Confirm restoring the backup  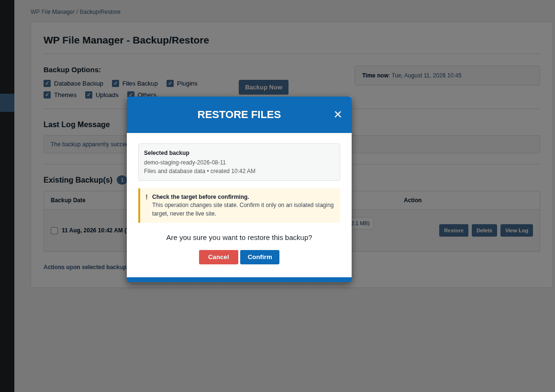[259, 257]
